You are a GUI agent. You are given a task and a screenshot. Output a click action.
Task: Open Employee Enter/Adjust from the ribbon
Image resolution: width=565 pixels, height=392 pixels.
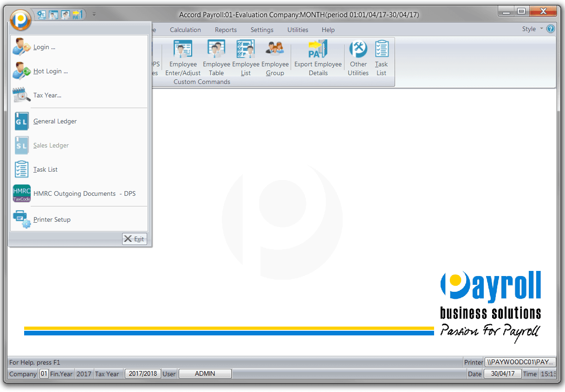point(183,58)
